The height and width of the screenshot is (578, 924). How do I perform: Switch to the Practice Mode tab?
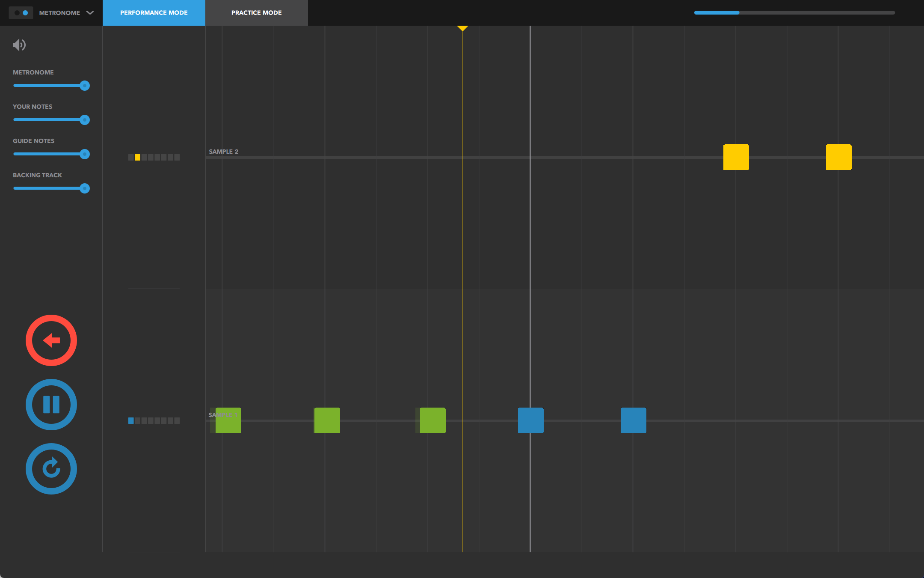tap(257, 13)
